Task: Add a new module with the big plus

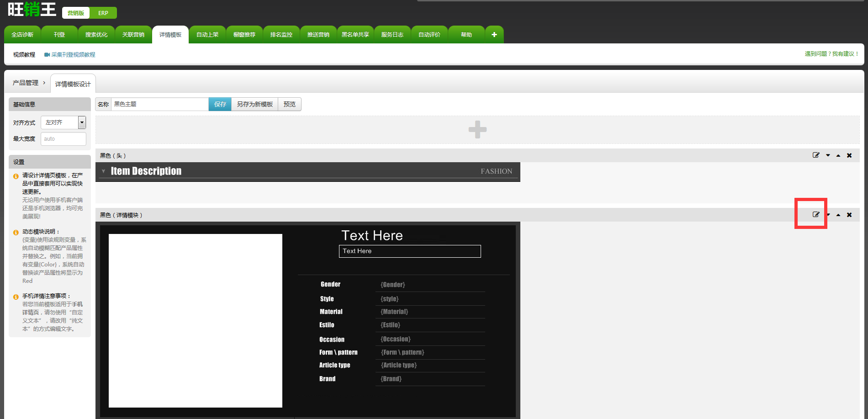Action: (477, 130)
